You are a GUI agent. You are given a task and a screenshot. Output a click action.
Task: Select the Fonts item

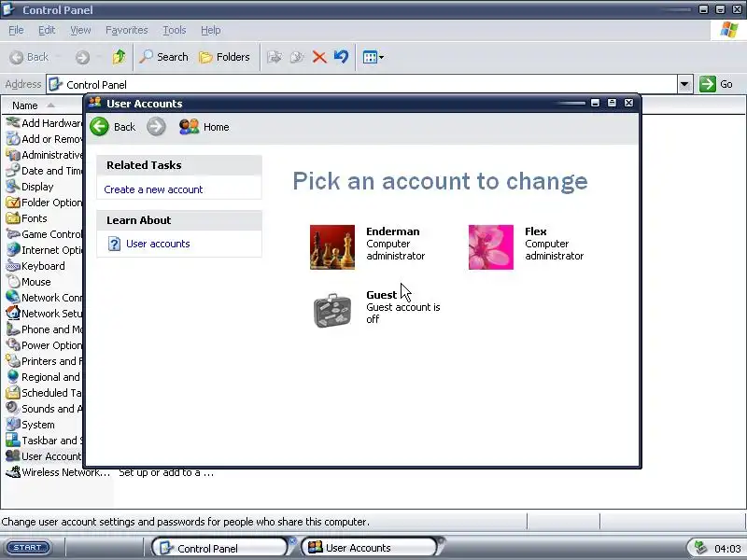pyautogui.click(x=27, y=218)
